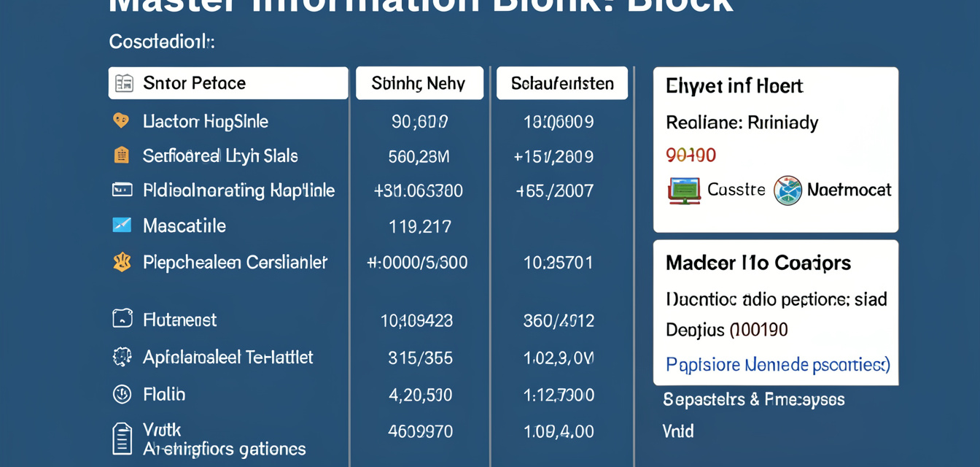Click the +31.063300 value

coord(419,191)
